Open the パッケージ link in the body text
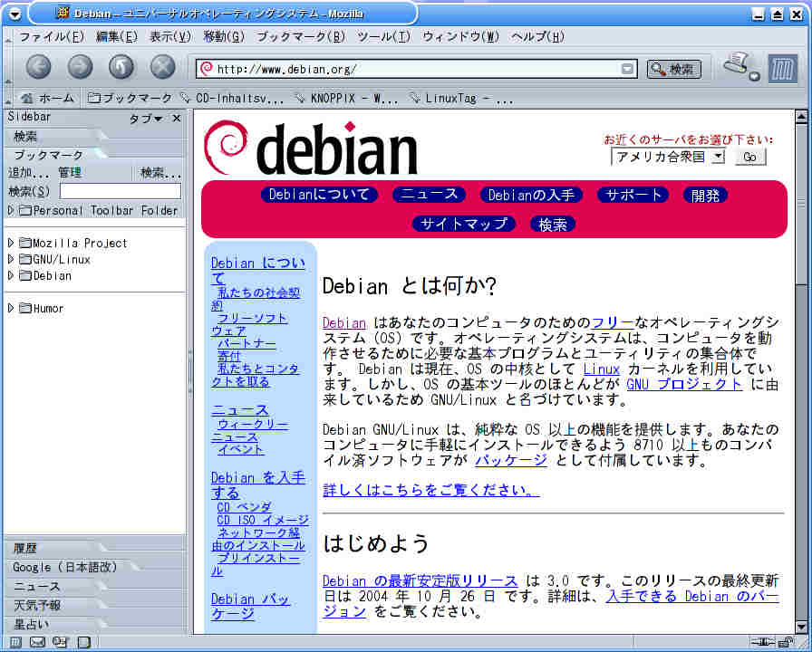Viewport: 812px width, 652px height. tap(511, 460)
